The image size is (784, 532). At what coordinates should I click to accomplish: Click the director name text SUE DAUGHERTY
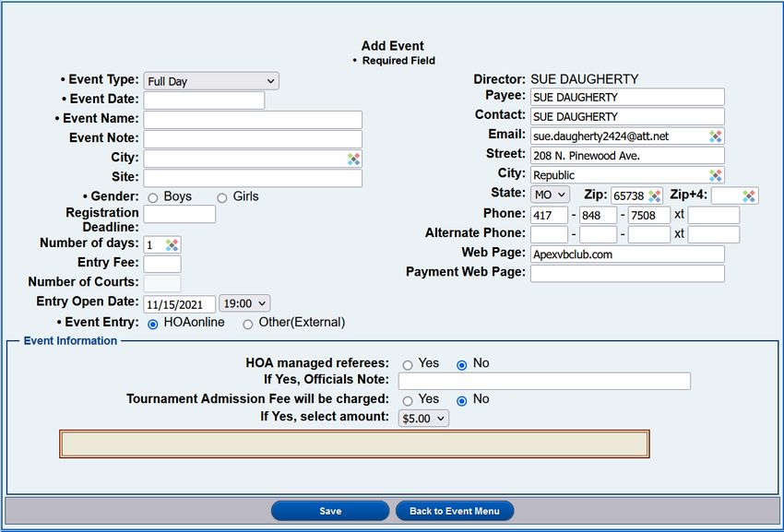coord(584,79)
